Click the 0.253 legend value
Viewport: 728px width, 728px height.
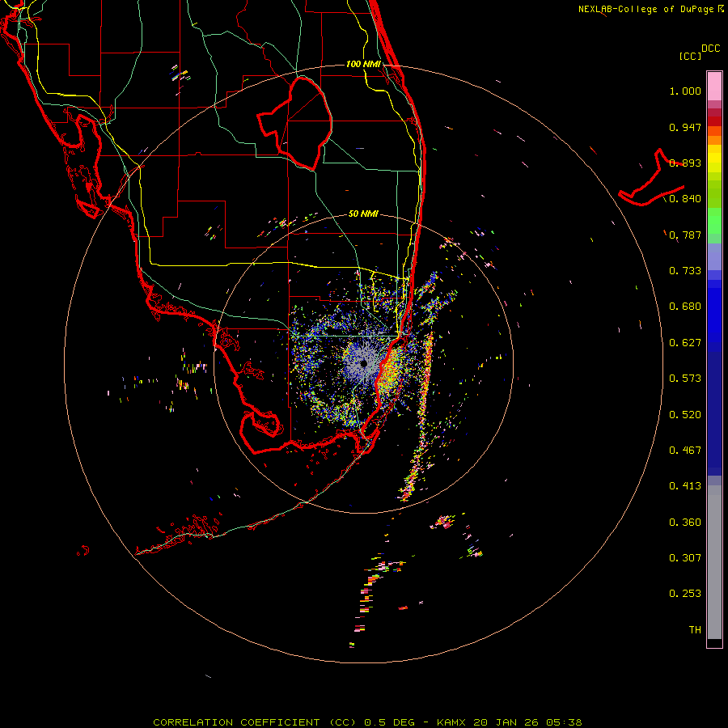[x=685, y=594]
